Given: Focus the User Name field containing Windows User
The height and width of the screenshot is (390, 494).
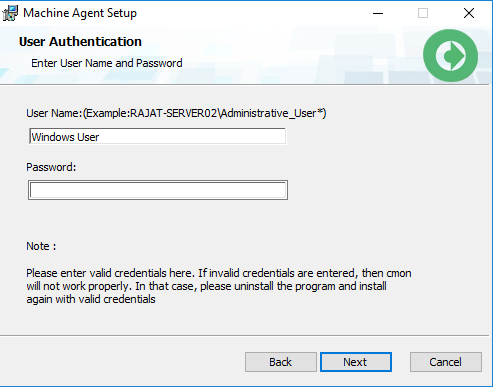Looking at the screenshot, I should click(x=157, y=137).
